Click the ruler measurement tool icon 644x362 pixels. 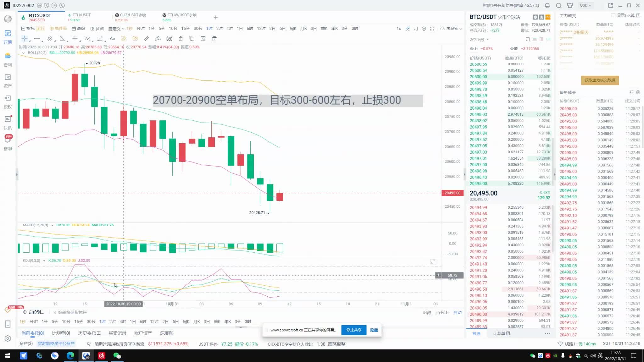146,39
